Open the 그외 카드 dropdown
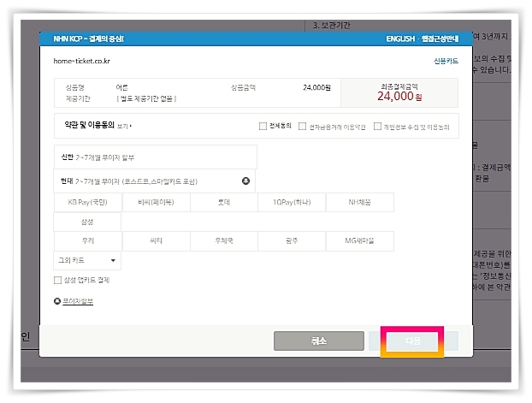The width and height of the screenshot is (532, 403). pyautogui.click(x=87, y=260)
